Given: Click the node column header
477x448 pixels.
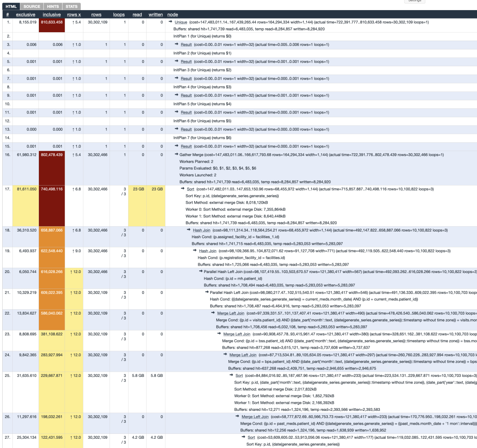Looking at the screenshot, I should [x=173, y=15].
